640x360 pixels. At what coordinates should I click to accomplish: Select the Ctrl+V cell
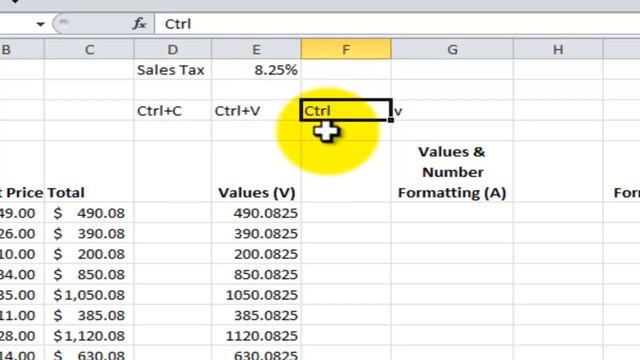[x=256, y=111]
